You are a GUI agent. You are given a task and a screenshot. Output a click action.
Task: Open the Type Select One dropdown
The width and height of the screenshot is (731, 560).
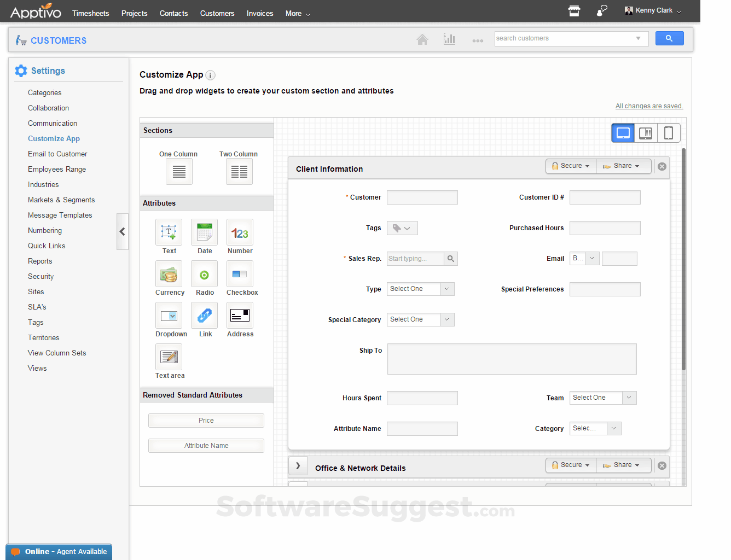coord(420,289)
